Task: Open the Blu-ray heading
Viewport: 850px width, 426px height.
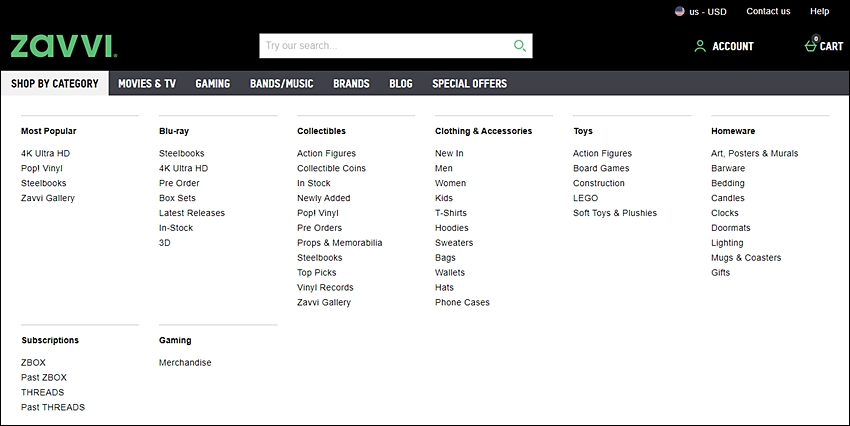Action: click(174, 131)
